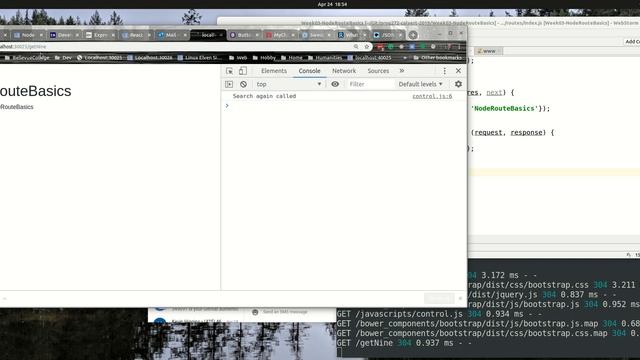The height and width of the screenshot is (360, 640).
Task: Open the Elements tab in DevTools
Action: point(274,71)
